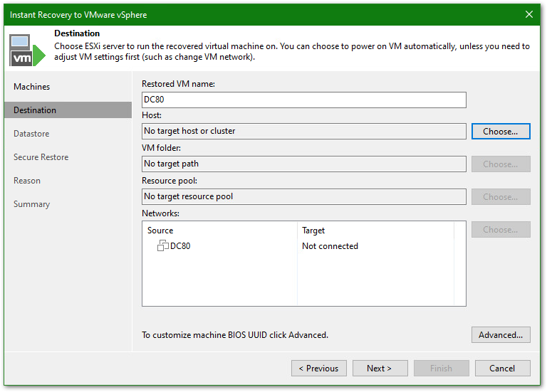The height and width of the screenshot is (392, 547).
Task: Select the Destination wizard step
Action: [35, 110]
